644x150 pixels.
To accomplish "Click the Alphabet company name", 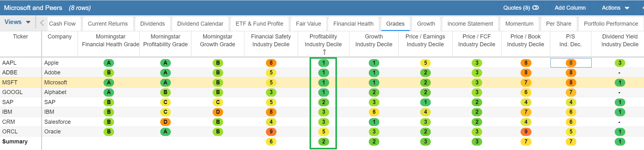I will pyautogui.click(x=55, y=92).
